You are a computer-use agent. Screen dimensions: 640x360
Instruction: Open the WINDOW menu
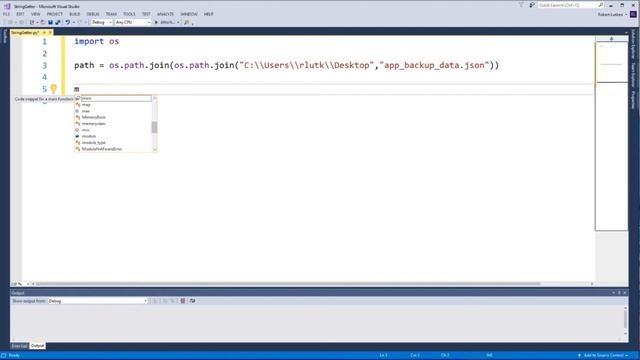click(x=189, y=14)
